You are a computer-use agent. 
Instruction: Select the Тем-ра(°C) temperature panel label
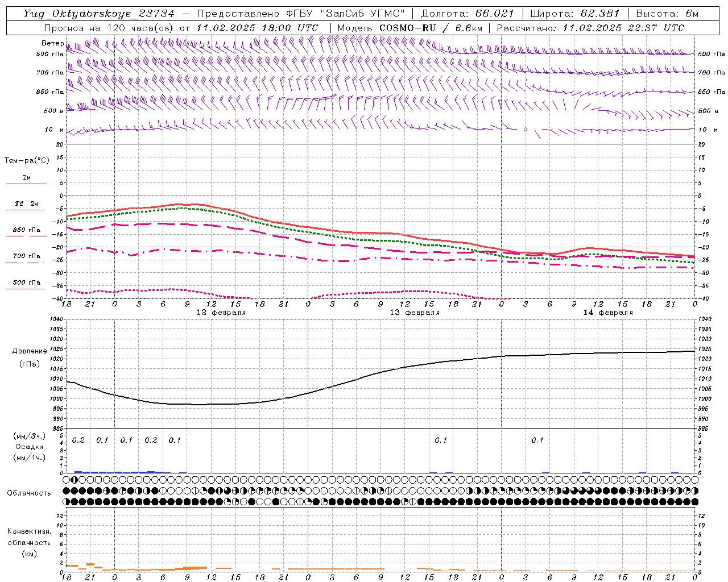[27, 160]
